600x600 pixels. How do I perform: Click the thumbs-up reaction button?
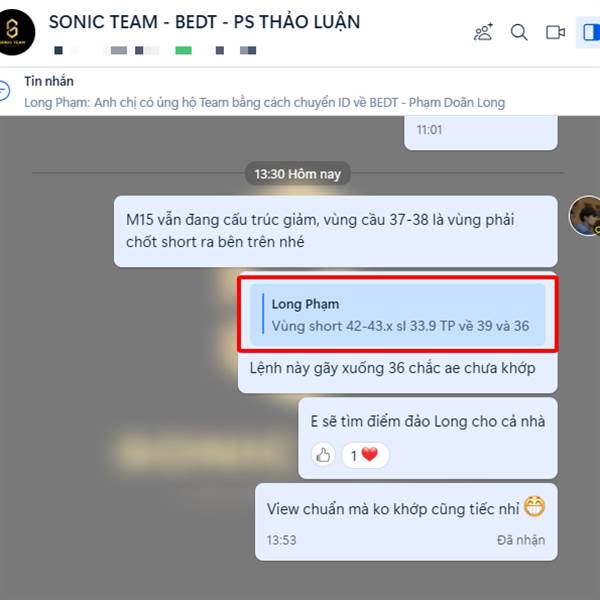[323, 455]
